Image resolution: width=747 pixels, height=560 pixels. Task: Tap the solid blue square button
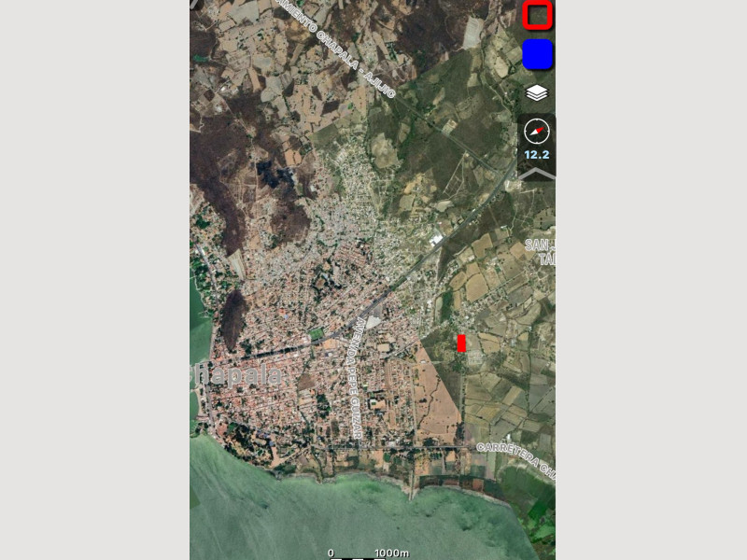coord(537,54)
